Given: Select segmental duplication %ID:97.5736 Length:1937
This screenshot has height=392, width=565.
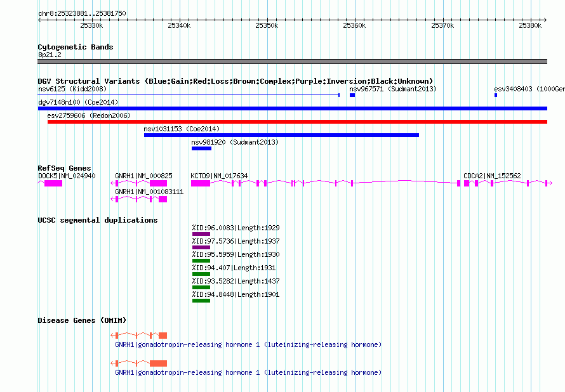Looking at the screenshot, I should [236, 241].
